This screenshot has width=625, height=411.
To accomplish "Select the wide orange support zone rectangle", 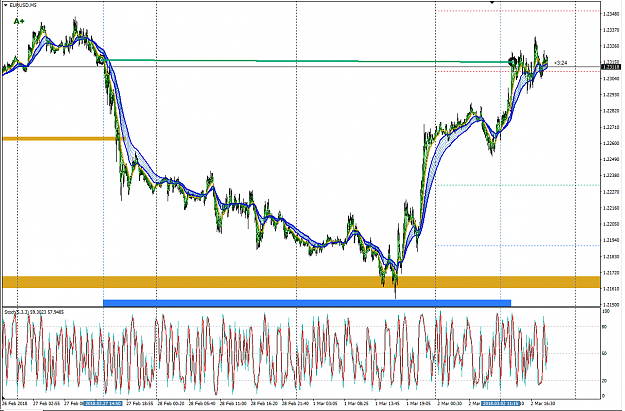I will click(x=301, y=282).
